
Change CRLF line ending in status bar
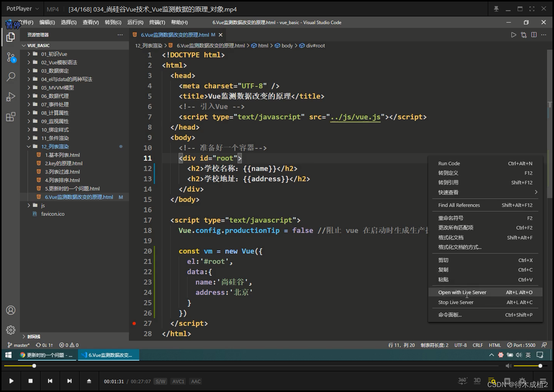click(x=478, y=345)
